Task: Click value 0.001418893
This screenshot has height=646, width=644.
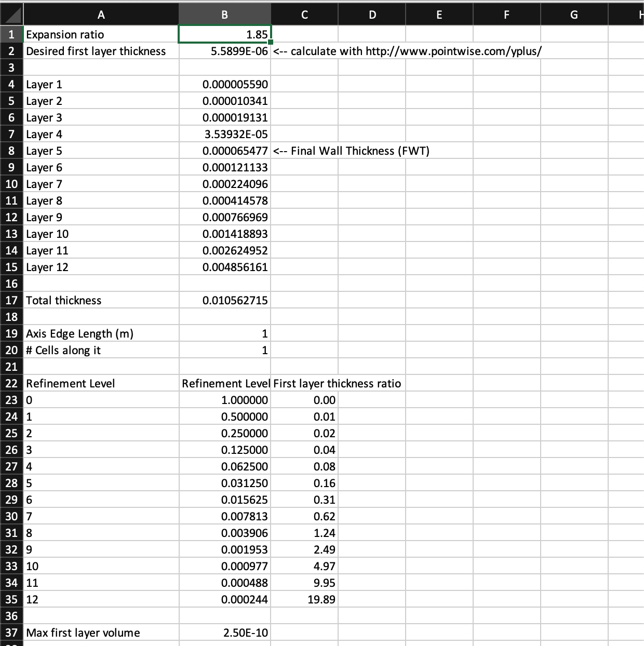Action: tap(225, 234)
